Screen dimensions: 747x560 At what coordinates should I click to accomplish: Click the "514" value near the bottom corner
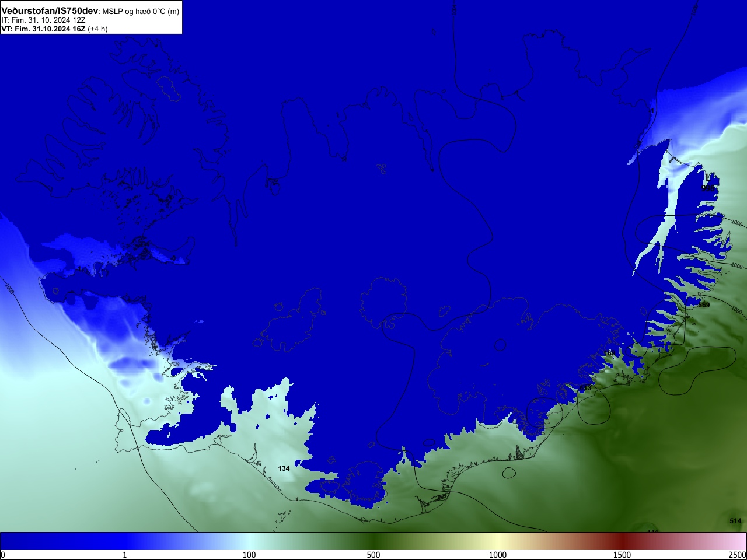point(735,521)
